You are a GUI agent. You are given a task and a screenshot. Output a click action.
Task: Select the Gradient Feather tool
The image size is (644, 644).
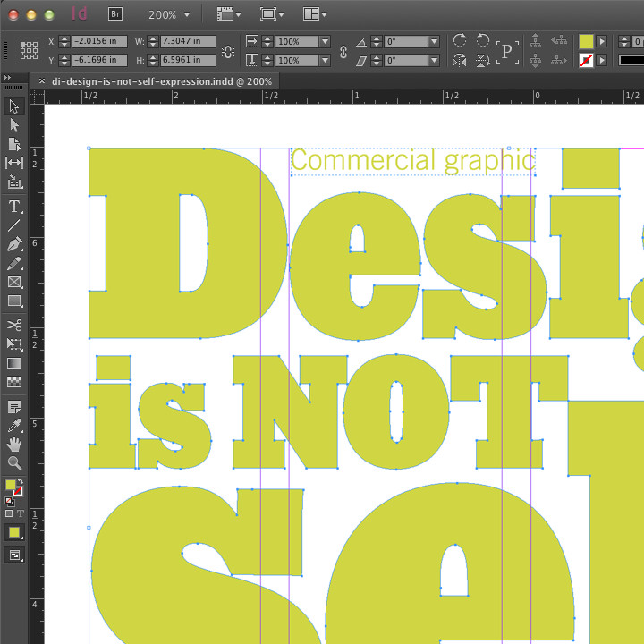[14, 382]
